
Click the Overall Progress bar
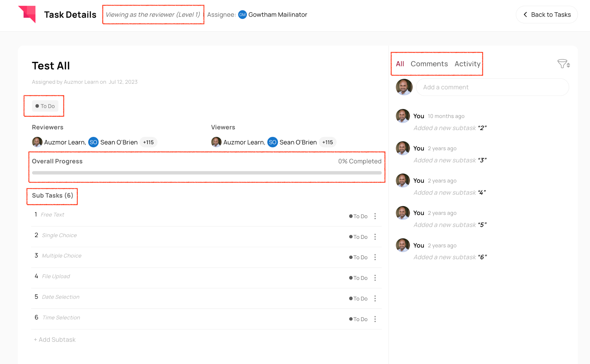click(207, 173)
